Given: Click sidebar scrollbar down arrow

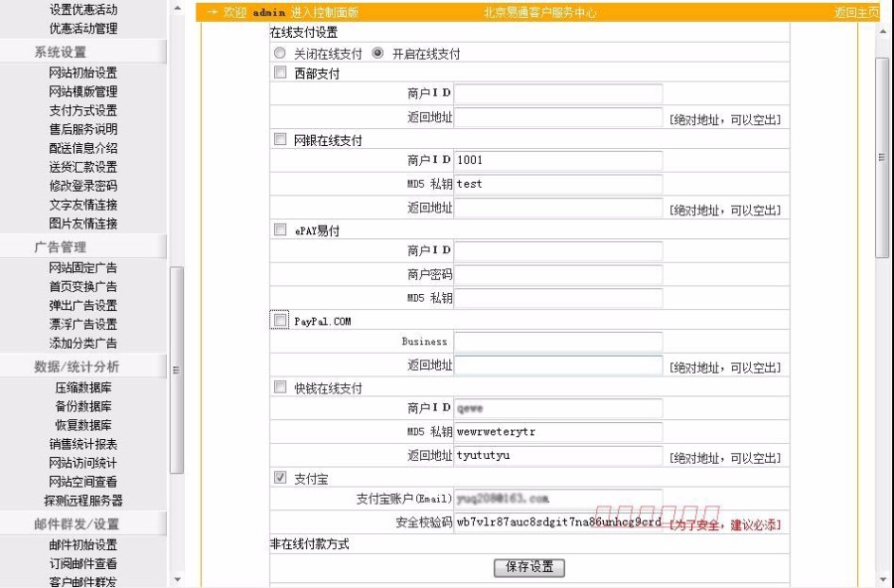Looking at the screenshot, I should (178, 580).
